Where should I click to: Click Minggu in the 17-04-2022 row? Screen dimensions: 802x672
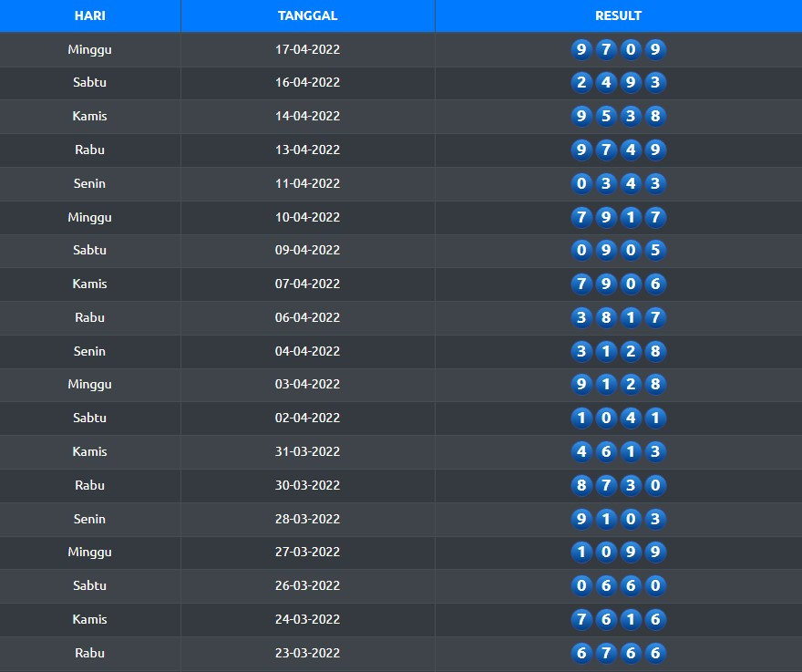point(90,50)
